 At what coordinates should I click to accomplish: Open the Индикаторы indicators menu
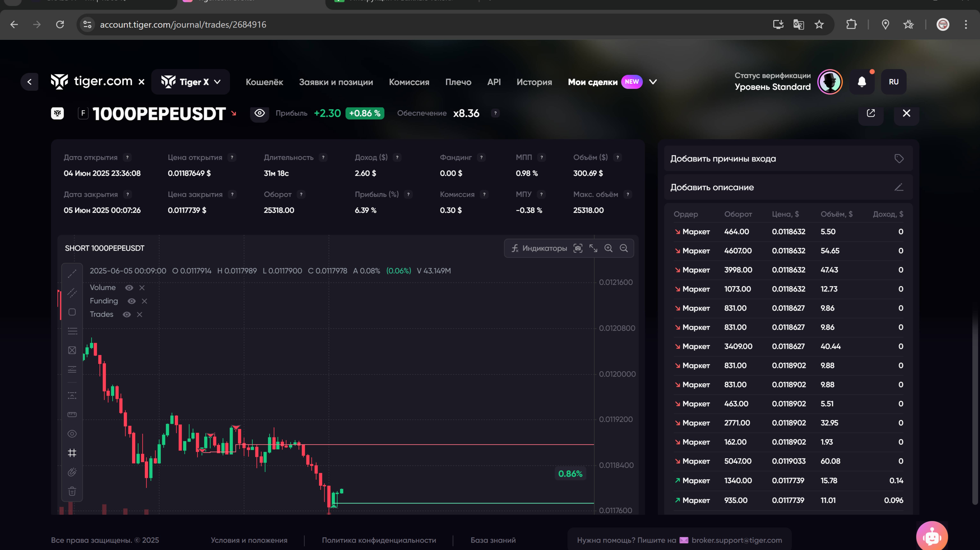(x=539, y=248)
